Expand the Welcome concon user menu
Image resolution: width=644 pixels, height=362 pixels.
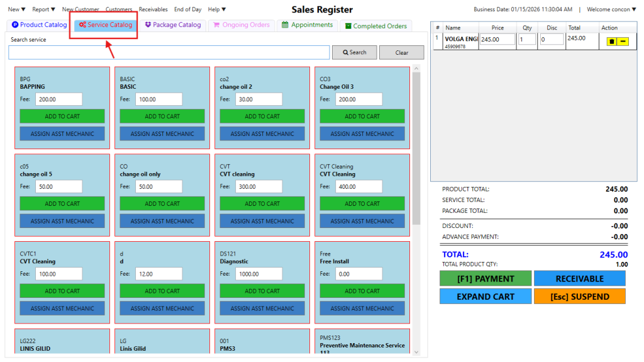[611, 9]
